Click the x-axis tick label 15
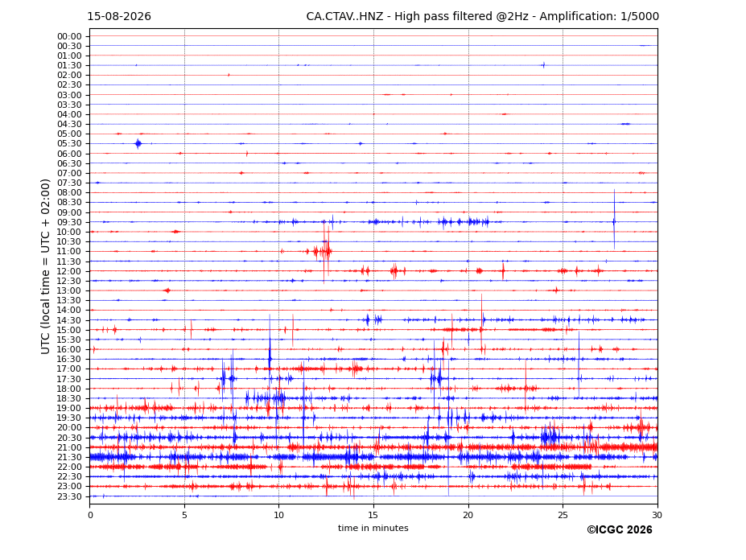The height and width of the screenshot is (560, 746). [373, 515]
